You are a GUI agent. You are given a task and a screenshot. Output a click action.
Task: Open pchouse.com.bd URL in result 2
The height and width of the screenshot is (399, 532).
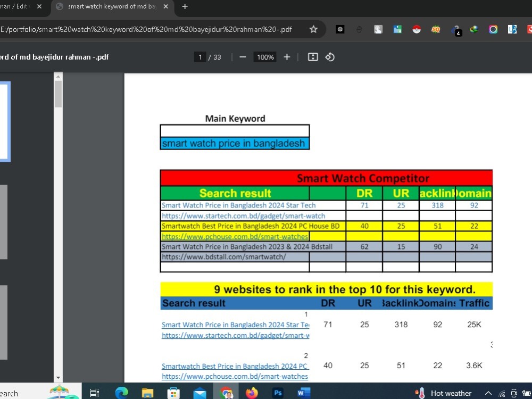pos(235,376)
